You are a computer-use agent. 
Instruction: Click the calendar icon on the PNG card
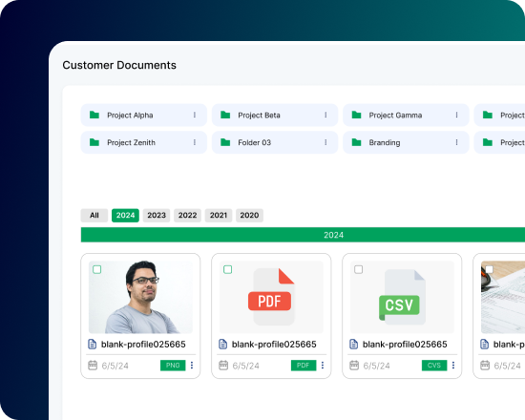coord(93,365)
